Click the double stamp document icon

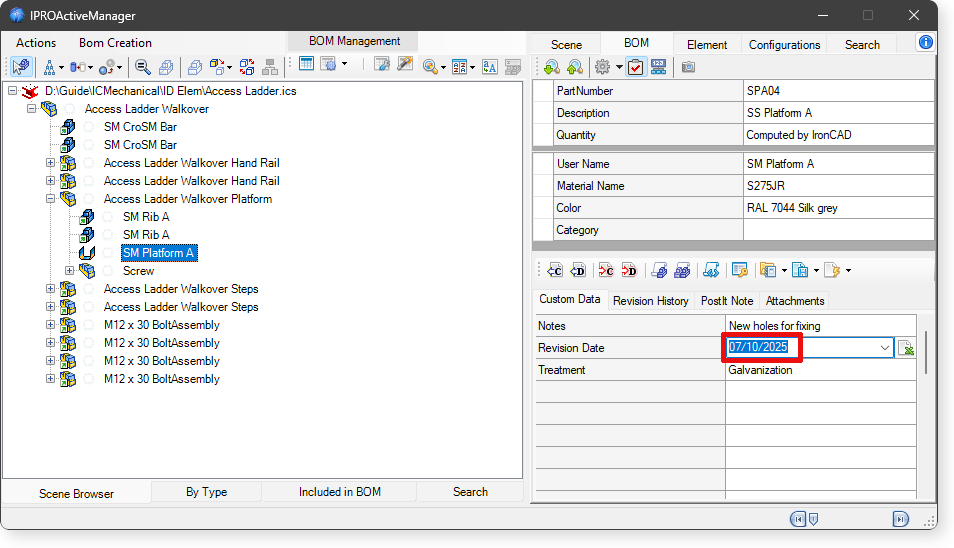click(x=682, y=270)
